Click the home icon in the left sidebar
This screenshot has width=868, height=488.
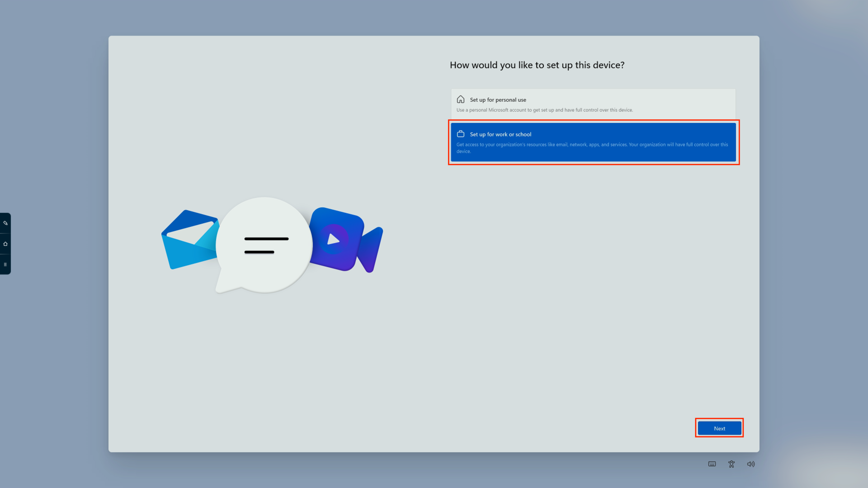[5, 244]
